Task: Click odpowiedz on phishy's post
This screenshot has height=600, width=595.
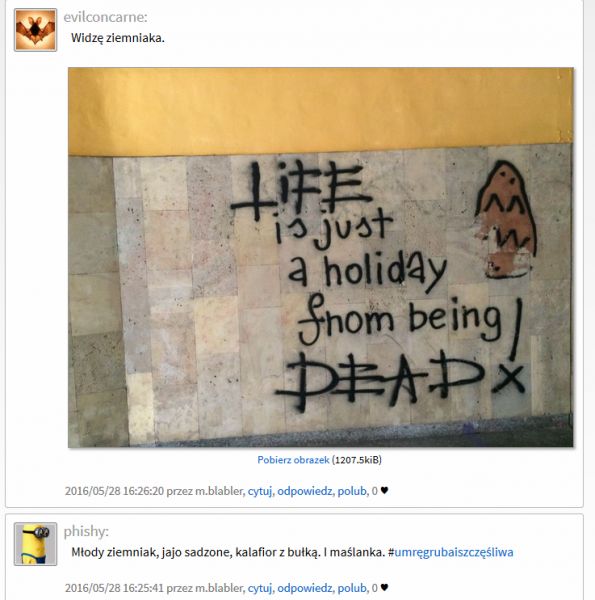Action: coord(305,588)
